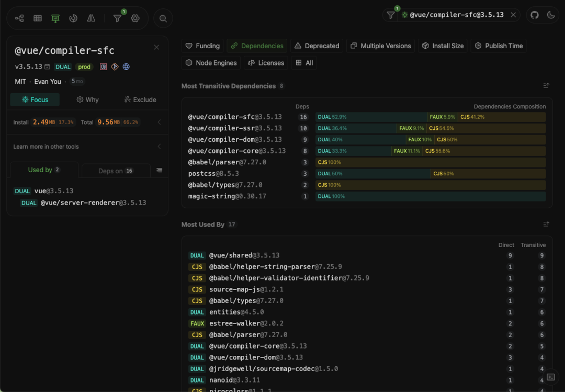This screenshot has width=565, height=392.
Task: Switch to the Deps on tab
Action: pyautogui.click(x=116, y=171)
